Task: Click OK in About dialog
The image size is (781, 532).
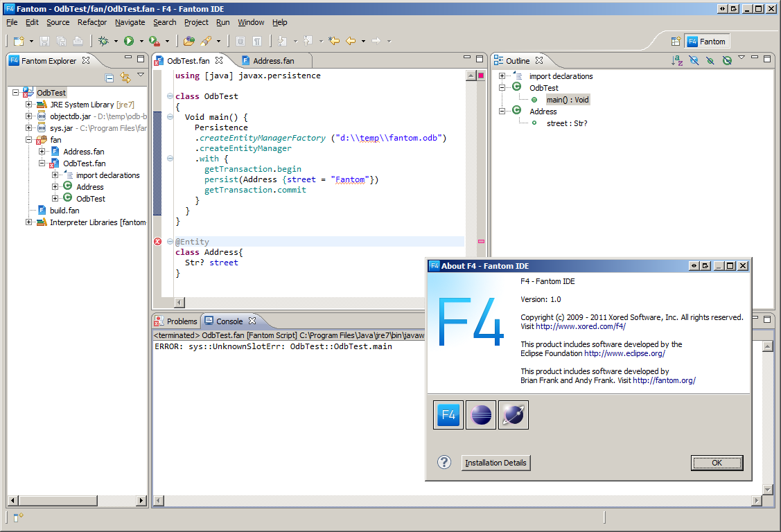Action: coord(717,463)
